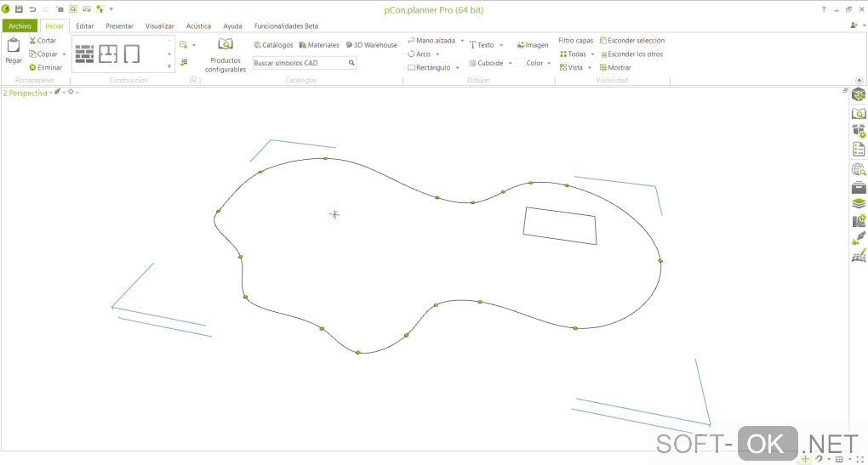This screenshot has height=465, width=868.
Task: Click the user account icon
Action: point(854,26)
